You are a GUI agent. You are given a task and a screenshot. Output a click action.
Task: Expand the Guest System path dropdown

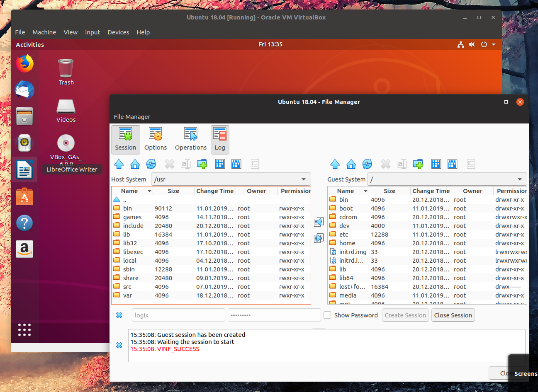[520, 179]
